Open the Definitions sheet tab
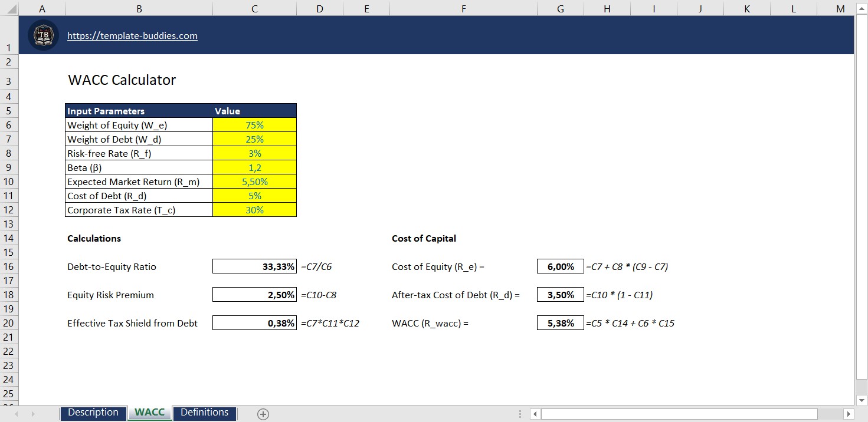Viewport: 868px width, 422px height. pyautogui.click(x=204, y=413)
